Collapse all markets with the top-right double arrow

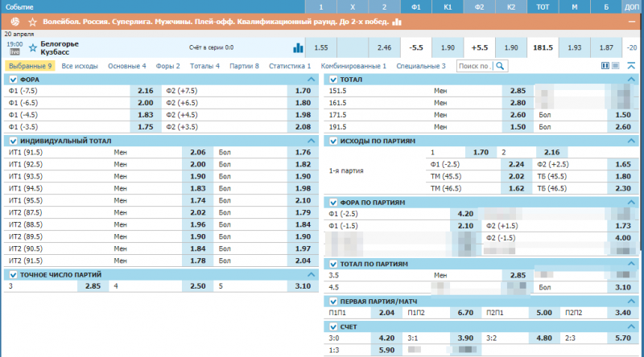pos(630,66)
